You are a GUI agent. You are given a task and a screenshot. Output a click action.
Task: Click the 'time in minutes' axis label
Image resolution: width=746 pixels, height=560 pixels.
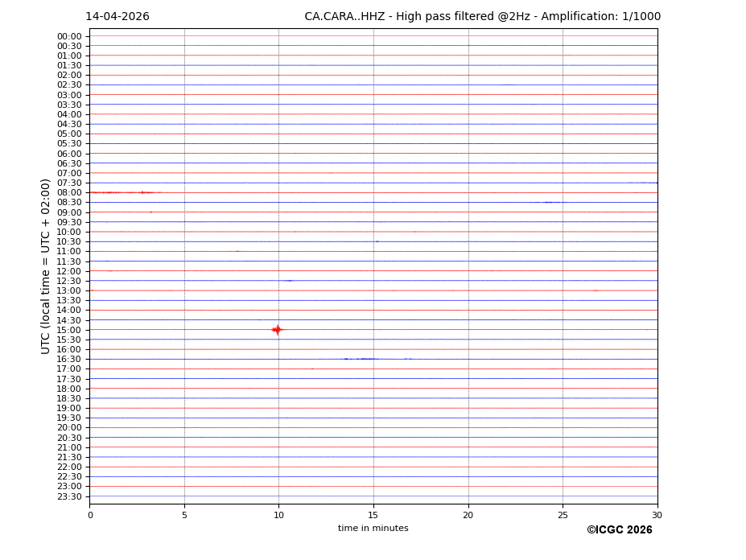(x=373, y=529)
